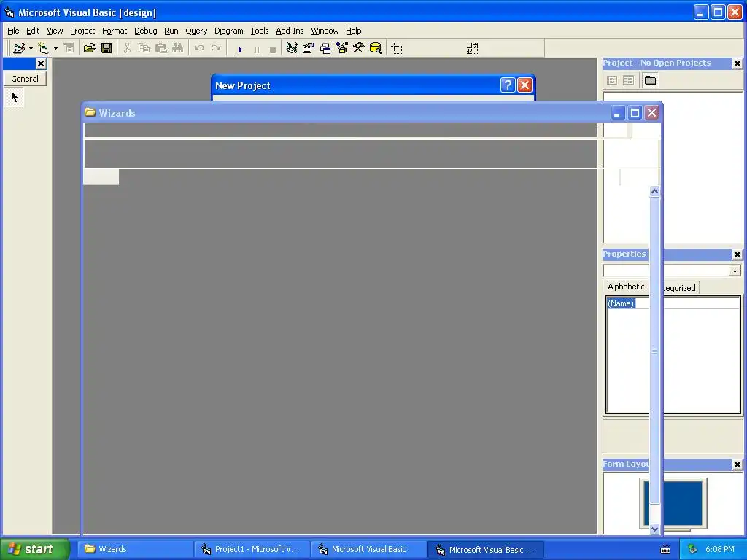The image size is (747, 560).
Task: Close the Project panel
Action: [x=737, y=63]
